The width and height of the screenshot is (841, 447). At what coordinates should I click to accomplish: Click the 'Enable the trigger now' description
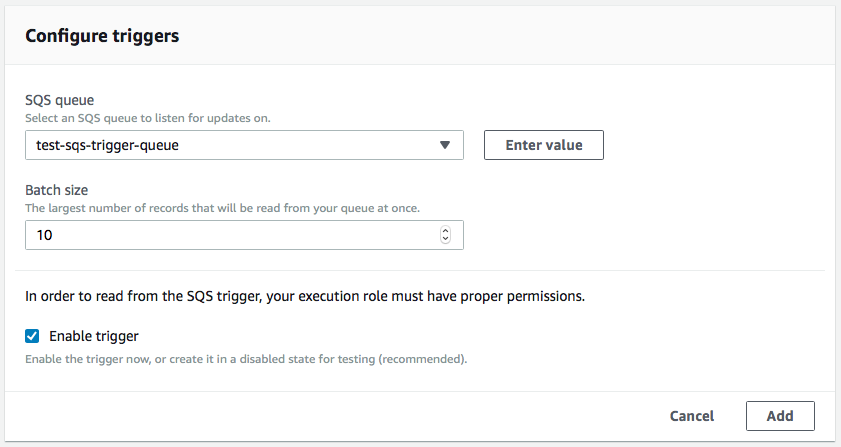click(x=246, y=359)
